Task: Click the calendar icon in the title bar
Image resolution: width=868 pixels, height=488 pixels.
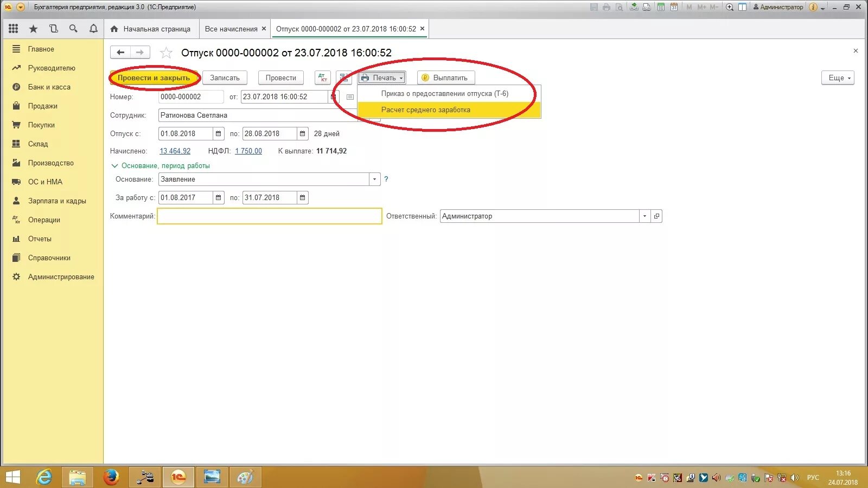Action: tap(674, 7)
